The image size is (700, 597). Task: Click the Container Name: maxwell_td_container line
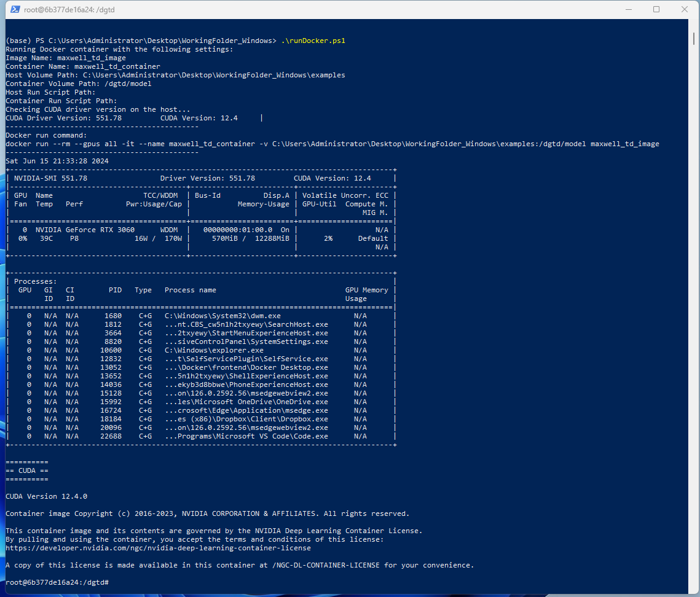coord(83,66)
